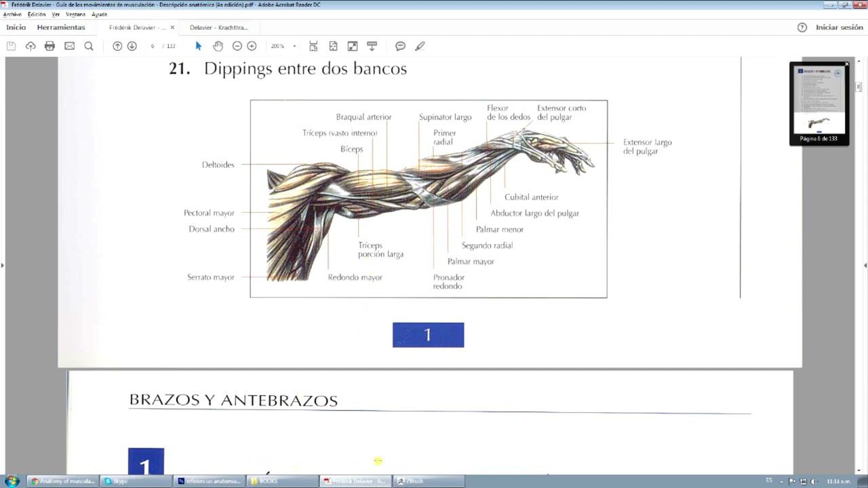Expand the right tools pane arrow
The width and height of the screenshot is (868, 488).
865,265
